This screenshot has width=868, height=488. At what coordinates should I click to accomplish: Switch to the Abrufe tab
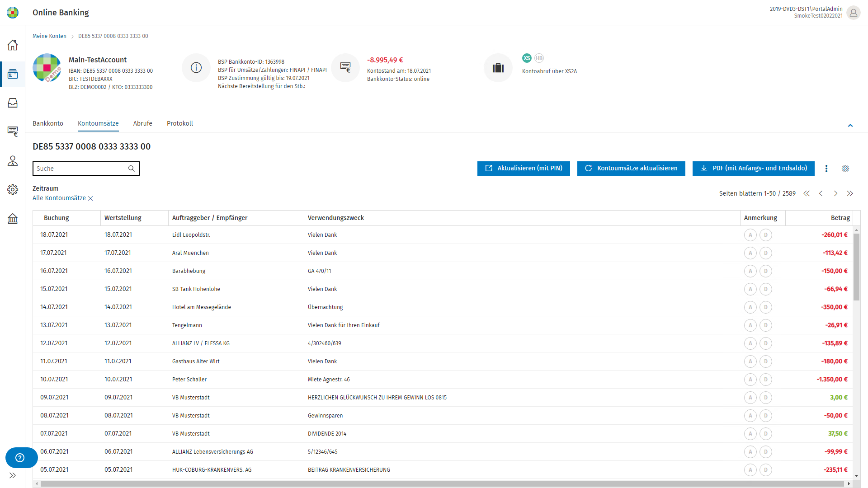click(x=143, y=123)
